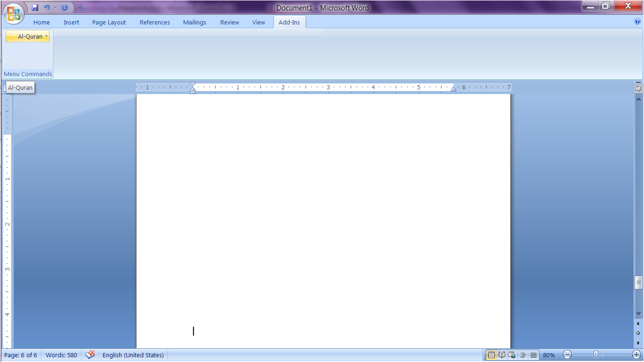
Task: Select Outline view in the status bar
Action: tap(523, 355)
